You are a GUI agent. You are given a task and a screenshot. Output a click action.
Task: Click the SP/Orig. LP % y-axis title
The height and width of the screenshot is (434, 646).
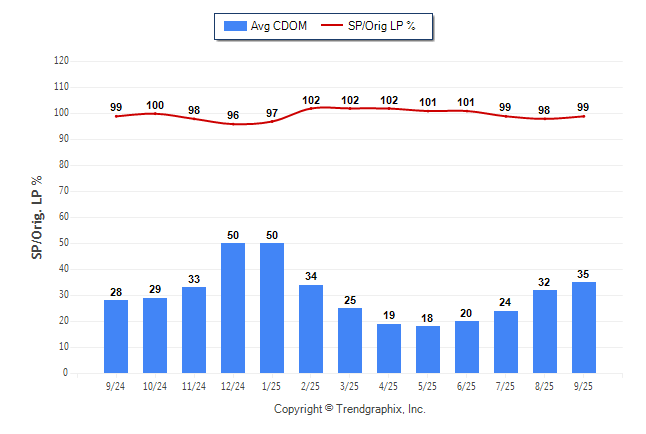point(37,217)
